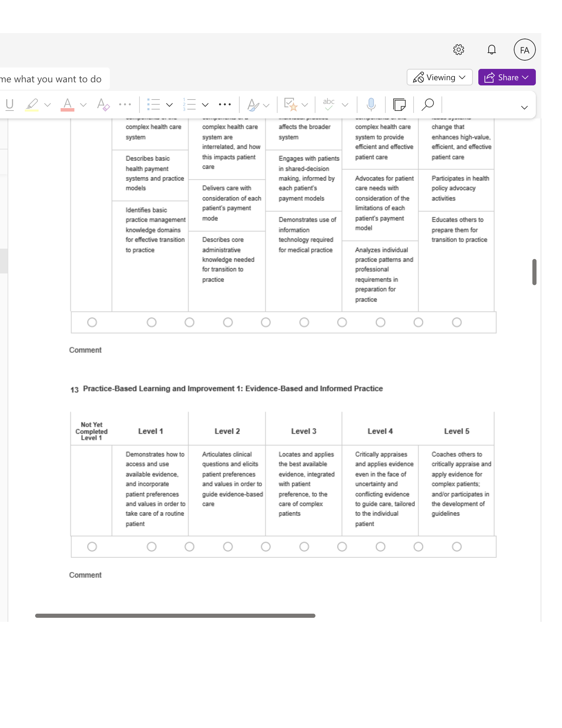Click the 'Not Yet Completed Level 1' header
The image size is (562, 728).
pyautogui.click(x=92, y=431)
